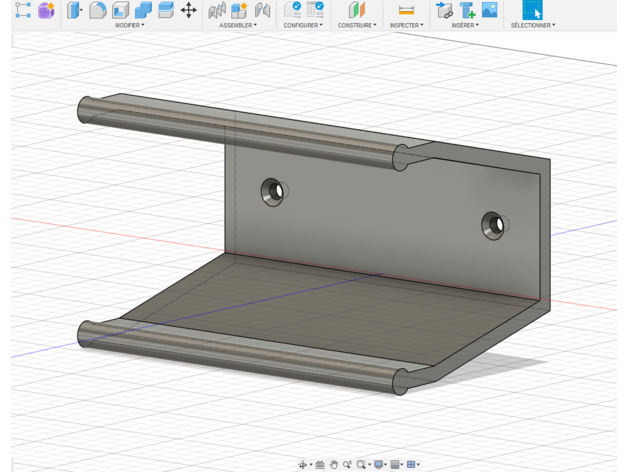Image resolution: width=628 pixels, height=472 pixels.
Task: Select the Press Pull tool icon
Action: point(75,10)
